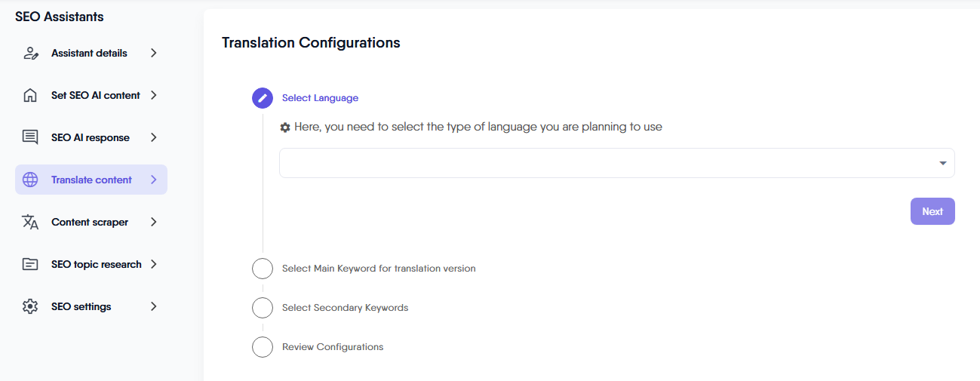Click the Select Language step label
The height and width of the screenshot is (381, 980).
click(x=320, y=98)
